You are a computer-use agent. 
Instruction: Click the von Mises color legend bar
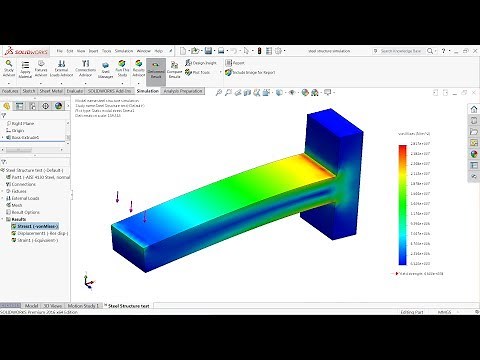[x=403, y=205]
